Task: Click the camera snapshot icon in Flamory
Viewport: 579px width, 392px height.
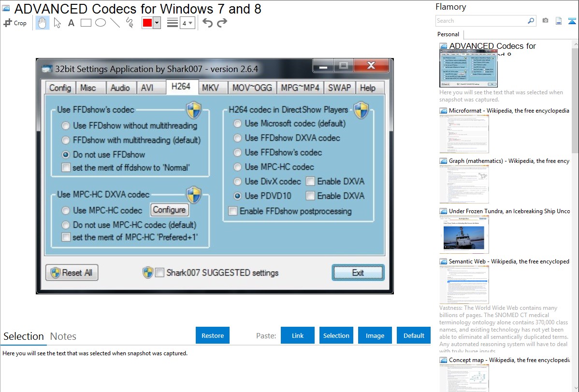Action: (x=545, y=21)
